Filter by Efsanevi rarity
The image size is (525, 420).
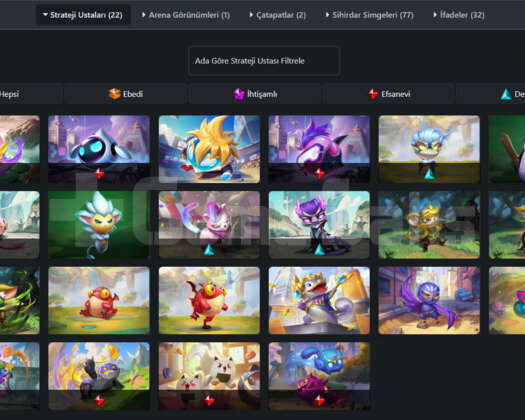coord(388,94)
